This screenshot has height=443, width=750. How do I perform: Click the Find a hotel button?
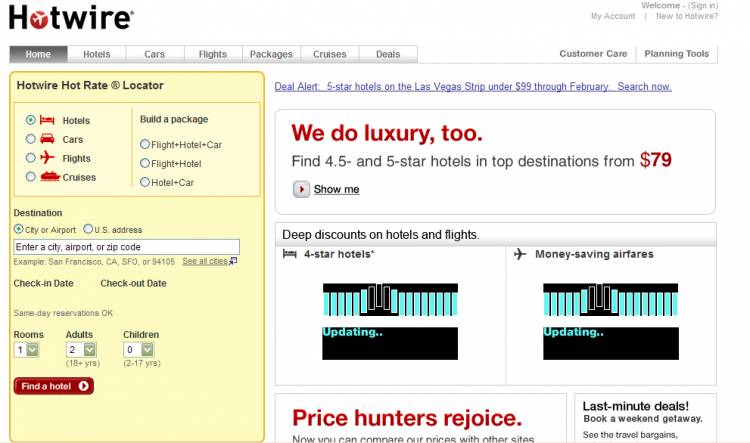click(54, 386)
